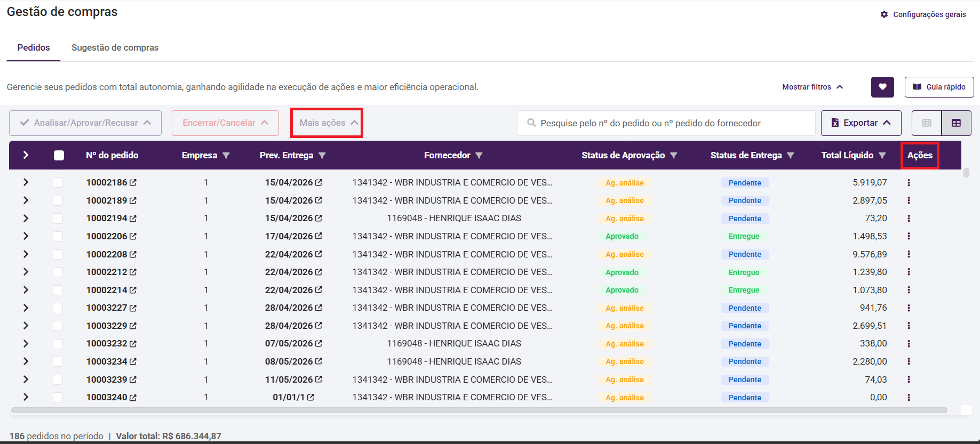Image resolution: width=980 pixels, height=444 pixels.
Task: Select checkbox for order 10002214
Action: pyautogui.click(x=58, y=290)
